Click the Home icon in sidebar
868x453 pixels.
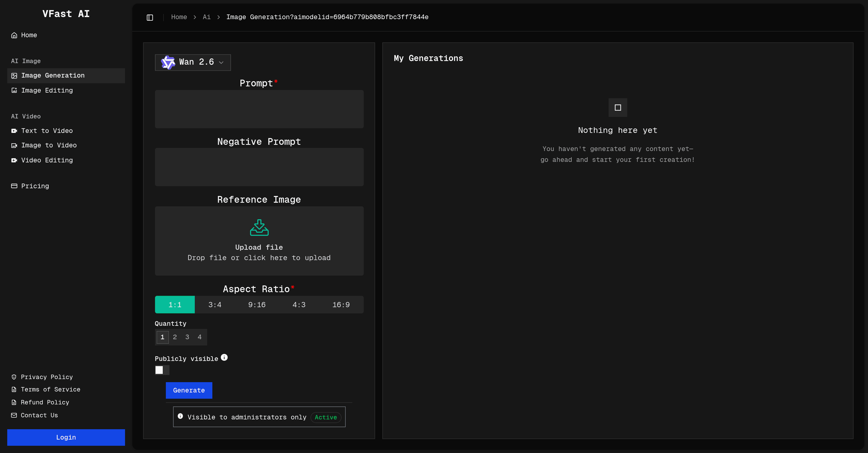point(14,35)
